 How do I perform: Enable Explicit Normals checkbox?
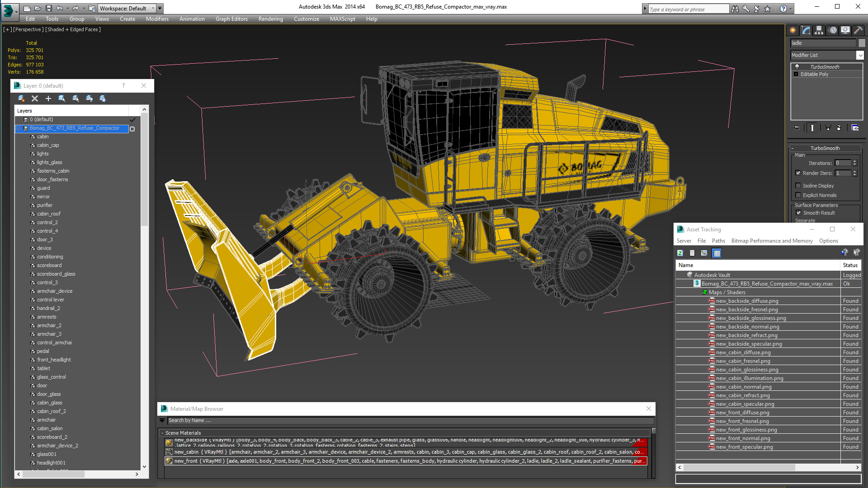click(798, 195)
